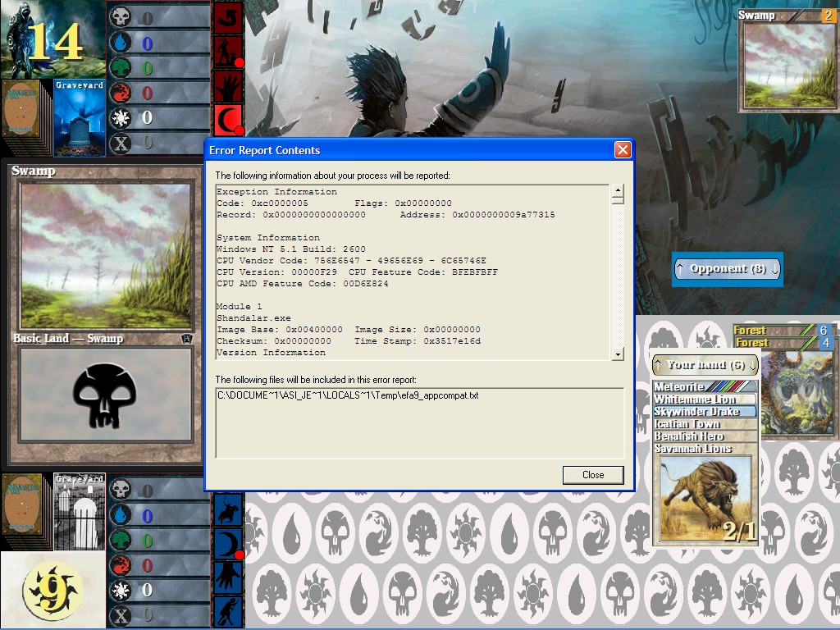The height and width of the screenshot is (630, 840).
Task: Tap the black skull mana in bottom pool
Action: tap(121, 489)
